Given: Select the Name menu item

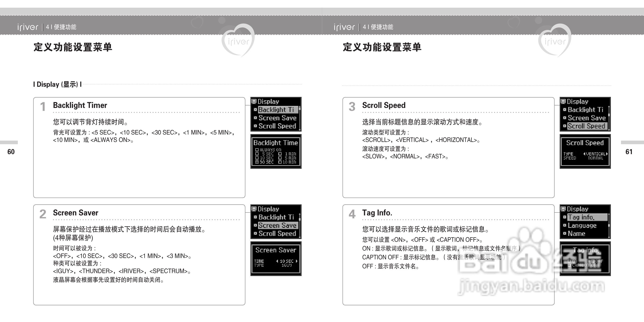Looking at the screenshot, I should (577, 233).
